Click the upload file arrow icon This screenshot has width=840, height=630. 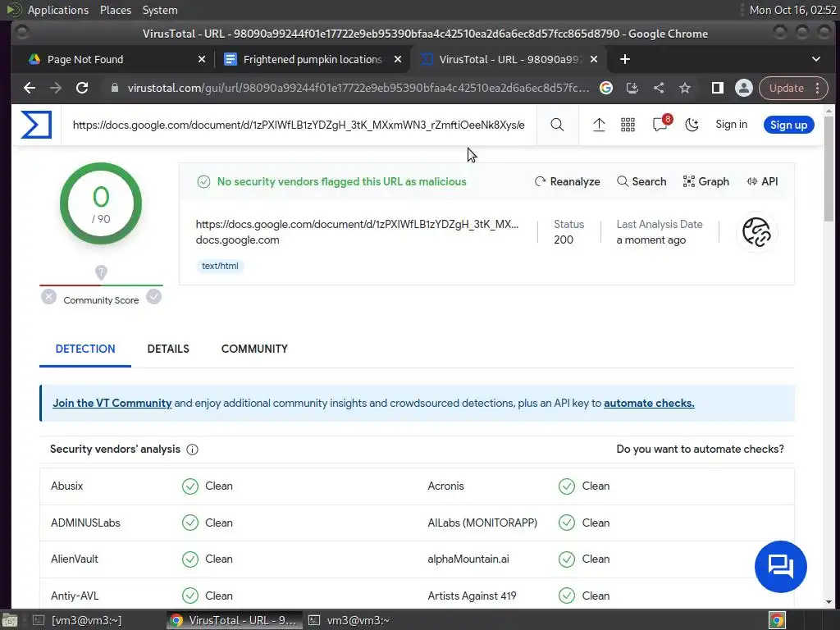599,125
